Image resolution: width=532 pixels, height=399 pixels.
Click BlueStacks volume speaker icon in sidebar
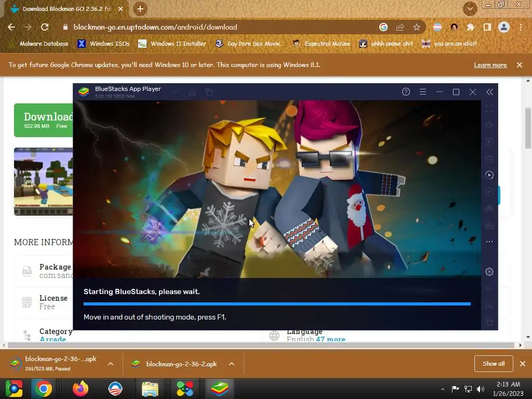(489, 125)
